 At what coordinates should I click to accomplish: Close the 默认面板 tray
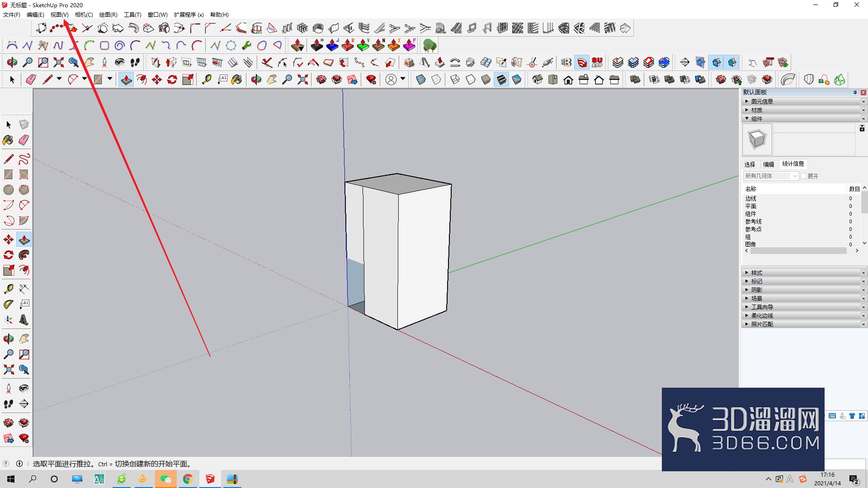(863, 92)
